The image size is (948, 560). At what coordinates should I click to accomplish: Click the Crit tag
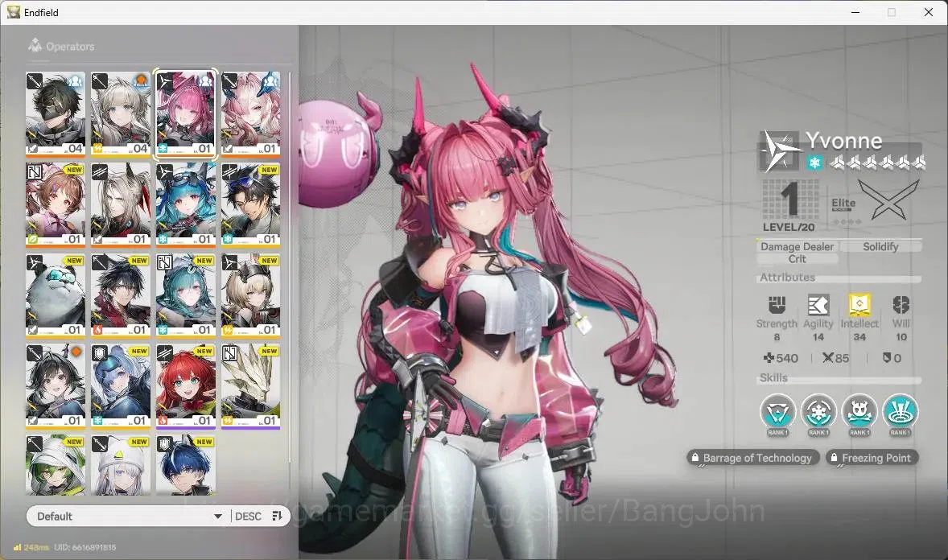point(797,259)
